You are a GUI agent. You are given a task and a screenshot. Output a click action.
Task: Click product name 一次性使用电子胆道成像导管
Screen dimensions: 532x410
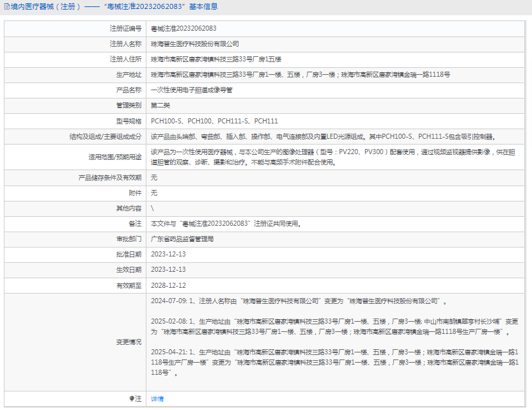pyautogui.click(x=192, y=90)
